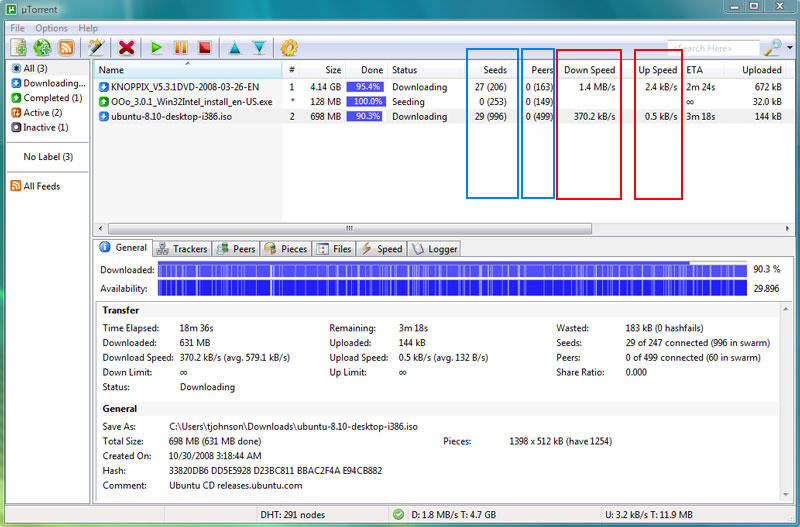
Task: Click the Add Torrent from URL icon
Action: tap(42, 47)
